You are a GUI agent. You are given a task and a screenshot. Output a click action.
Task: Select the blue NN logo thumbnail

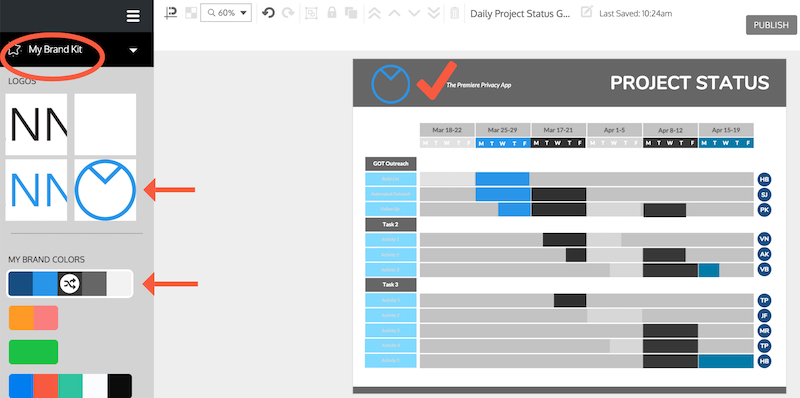pyautogui.click(x=36, y=190)
